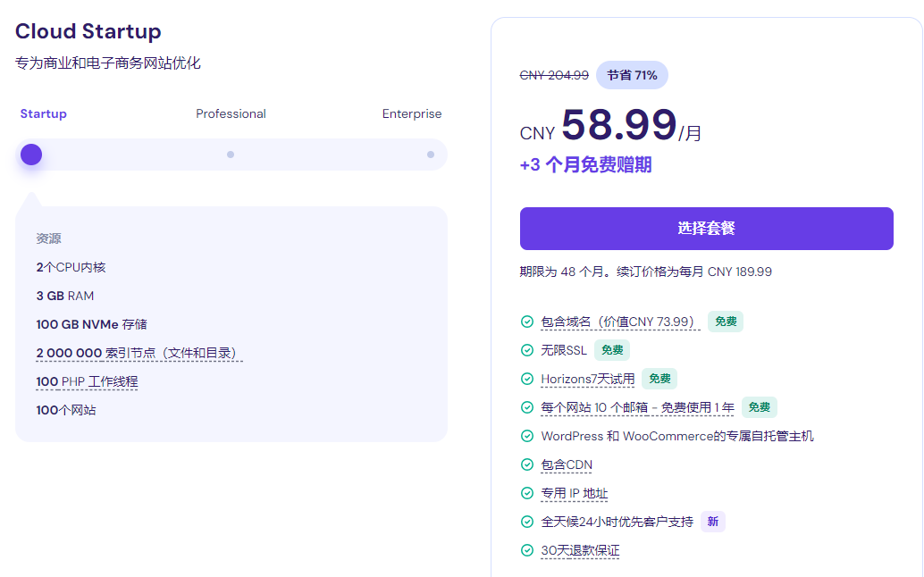Viewport: 924px width, 577px height.
Task: Click the Startup slider knob
Action: tap(30, 154)
